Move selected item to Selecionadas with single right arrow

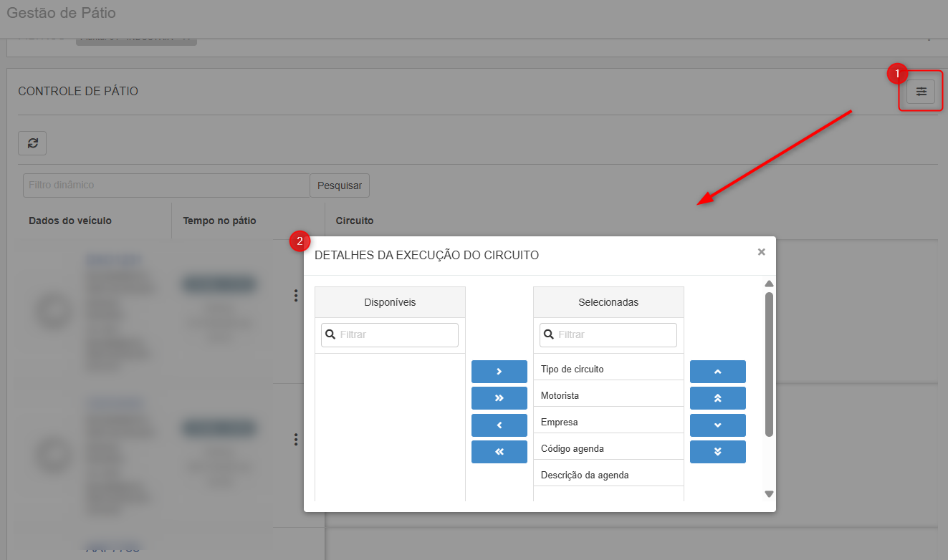[x=499, y=372]
